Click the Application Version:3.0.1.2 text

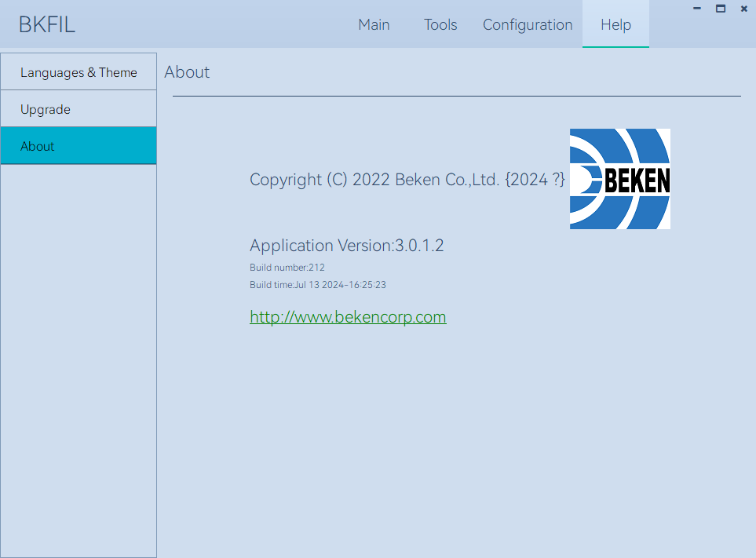[346, 246]
